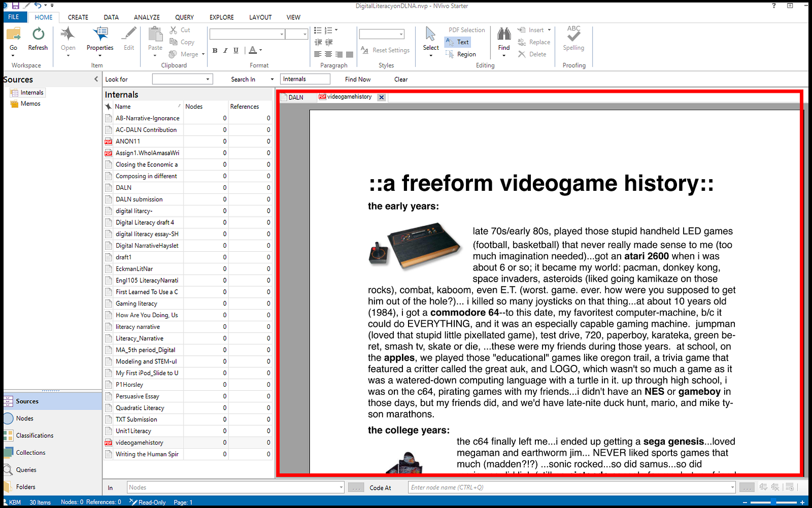Open the font name dropdown
This screenshot has width=812, height=508.
pos(282,34)
